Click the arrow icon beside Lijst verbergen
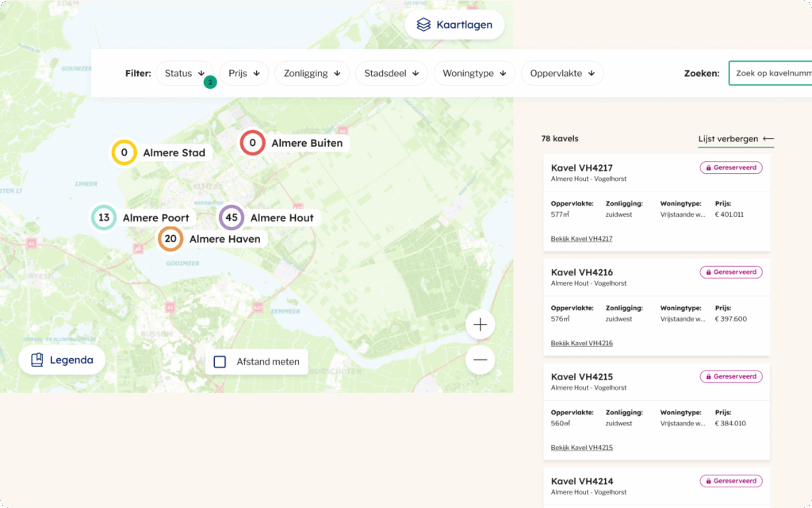Image resolution: width=812 pixels, height=508 pixels. pos(767,137)
